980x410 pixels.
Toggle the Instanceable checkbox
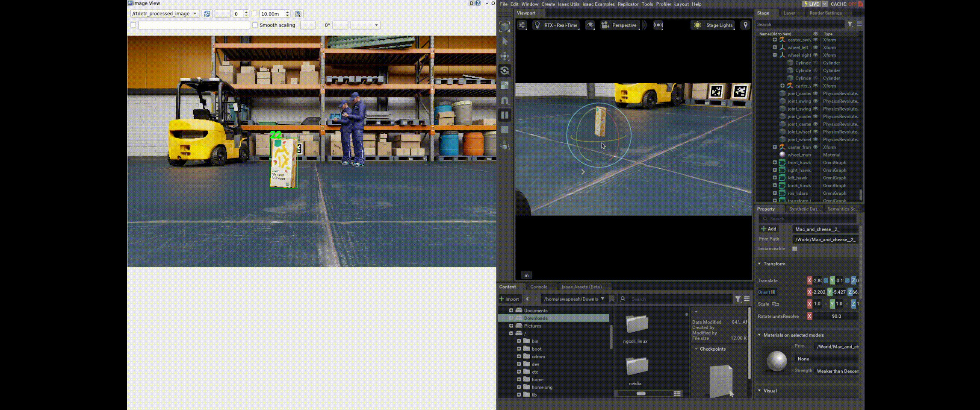(794, 249)
